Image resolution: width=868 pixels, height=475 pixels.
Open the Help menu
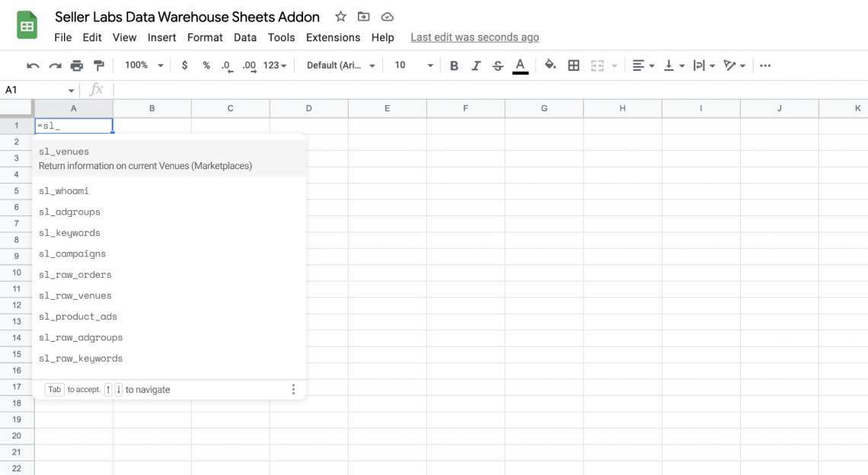pos(382,37)
